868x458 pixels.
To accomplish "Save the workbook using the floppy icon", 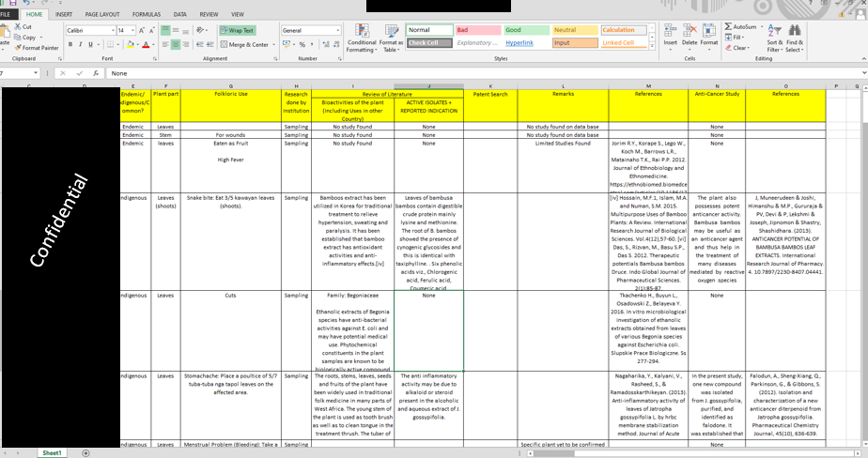I will coord(13,3).
